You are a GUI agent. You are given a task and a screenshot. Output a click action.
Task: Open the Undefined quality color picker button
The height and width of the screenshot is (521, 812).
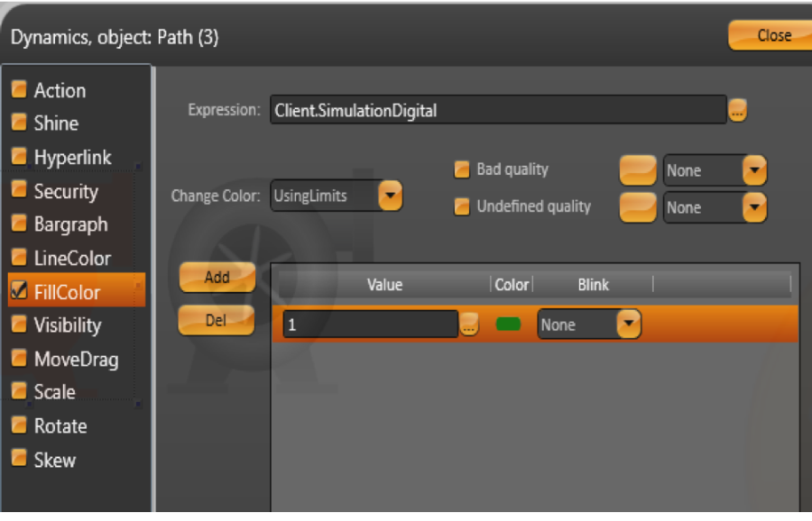[638, 207]
